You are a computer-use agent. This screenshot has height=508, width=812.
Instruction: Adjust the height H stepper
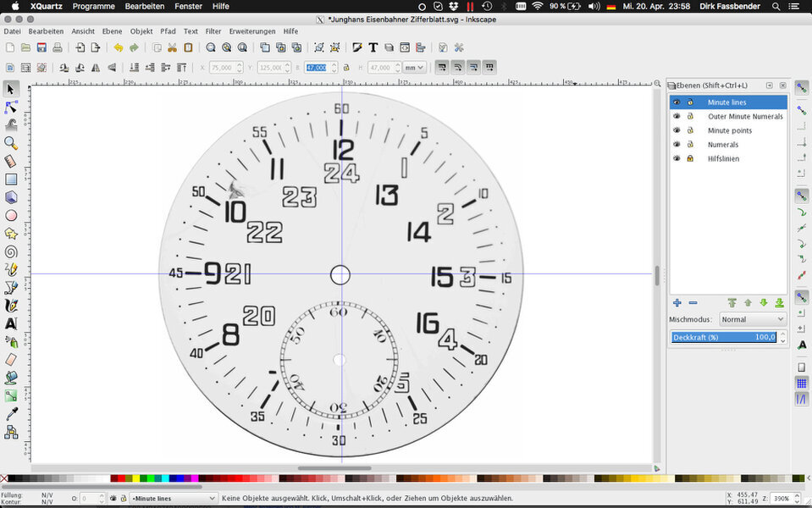tap(398, 68)
